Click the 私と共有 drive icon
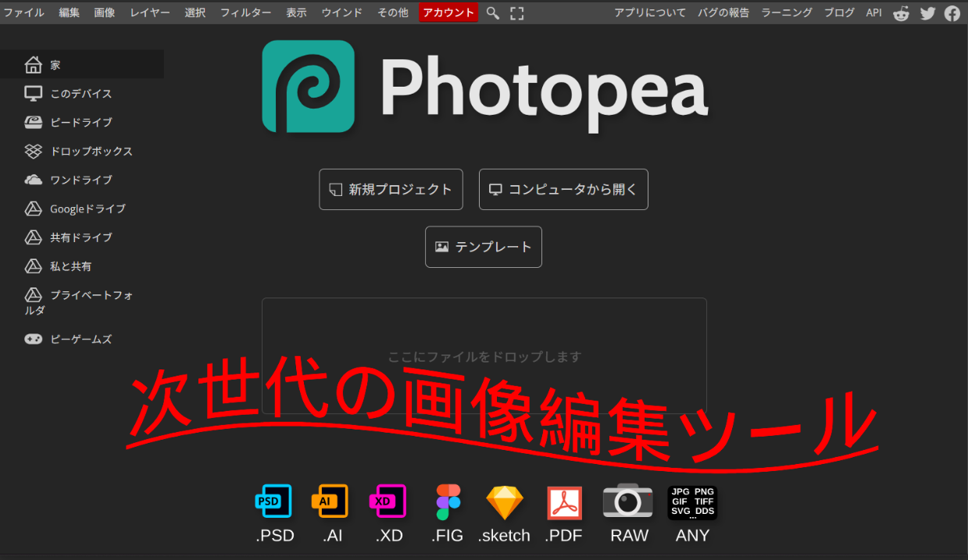The height and width of the screenshot is (560, 968). click(33, 266)
